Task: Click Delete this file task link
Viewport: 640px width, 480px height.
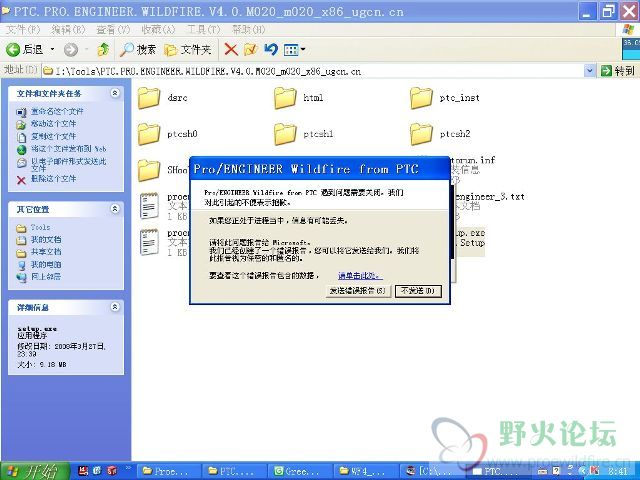Action: coord(53,179)
